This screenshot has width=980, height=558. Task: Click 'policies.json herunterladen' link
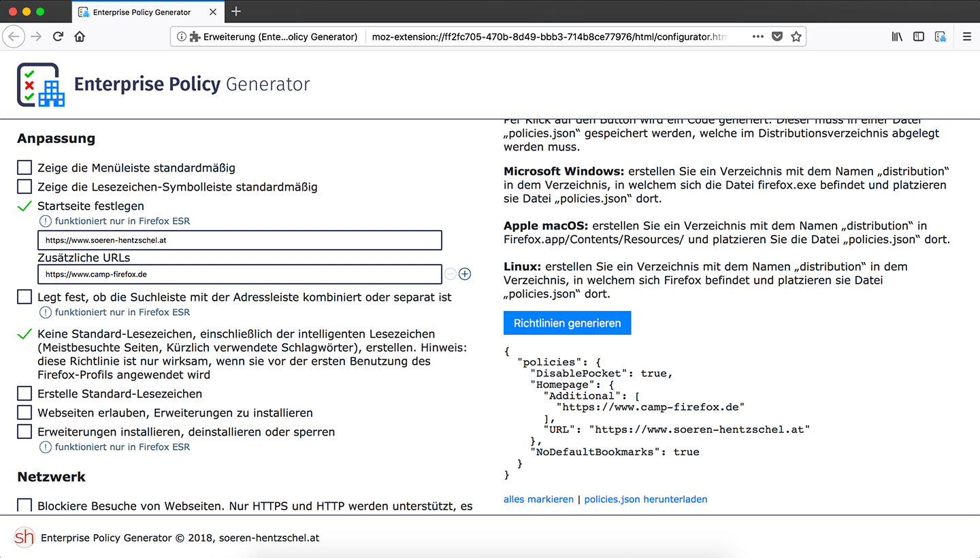click(646, 499)
